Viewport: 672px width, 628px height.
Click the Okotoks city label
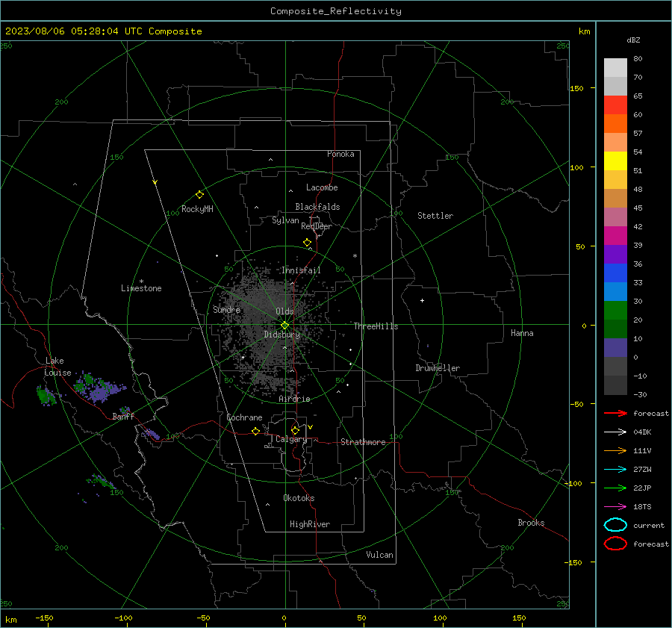pos(299,498)
